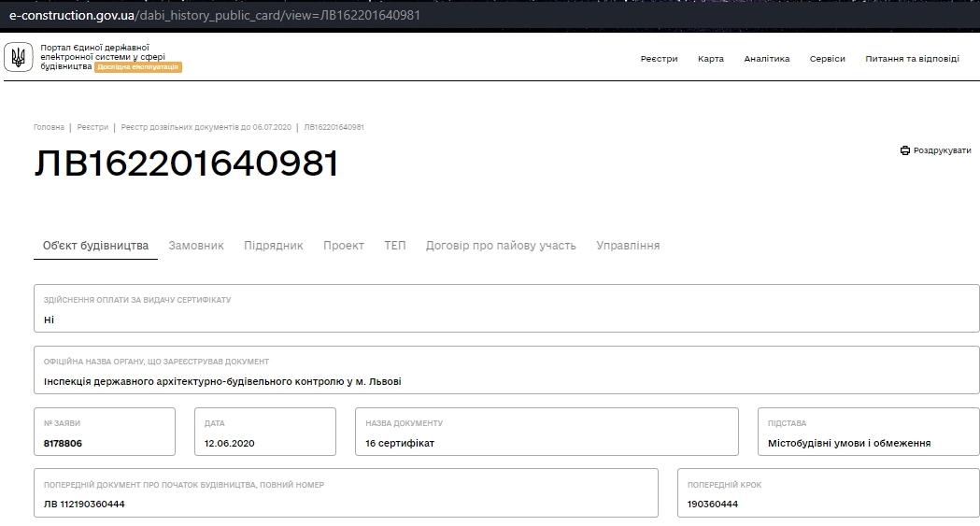Open the Карта menu item
The height and width of the screenshot is (526, 980).
(x=711, y=59)
